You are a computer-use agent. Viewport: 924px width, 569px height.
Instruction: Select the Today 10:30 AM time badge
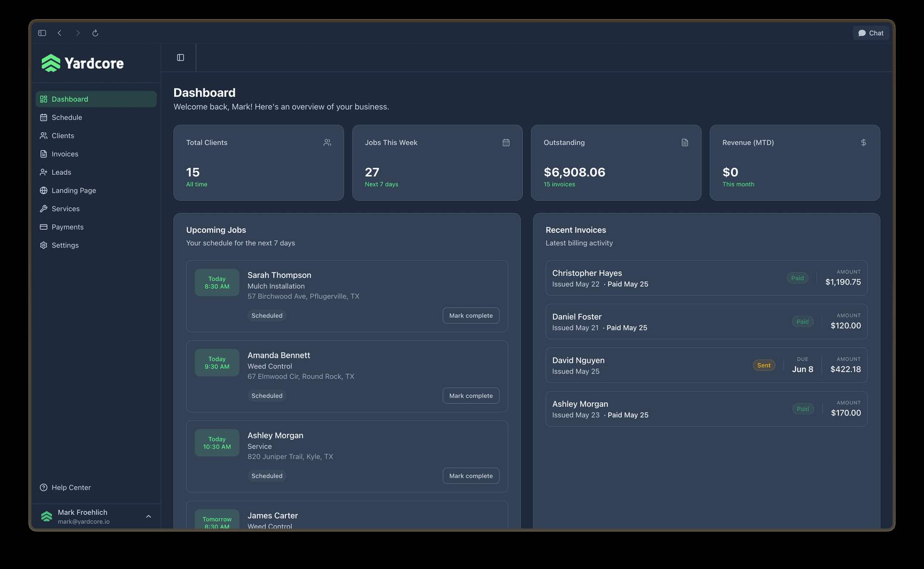[217, 443]
